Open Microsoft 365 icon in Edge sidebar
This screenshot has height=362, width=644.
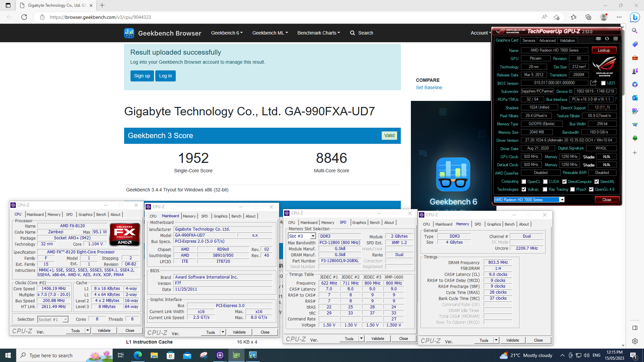pyautogui.click(x=635, y=84)
